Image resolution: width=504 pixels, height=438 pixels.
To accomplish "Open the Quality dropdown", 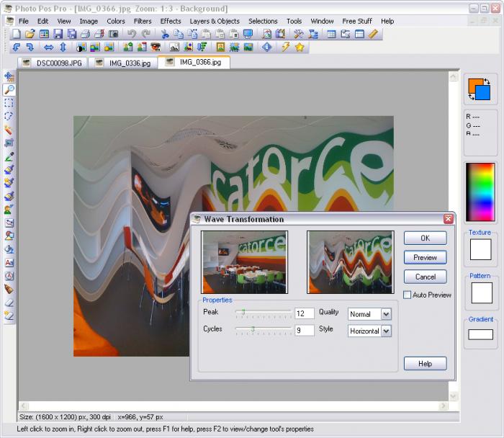I will pos(386,314).
